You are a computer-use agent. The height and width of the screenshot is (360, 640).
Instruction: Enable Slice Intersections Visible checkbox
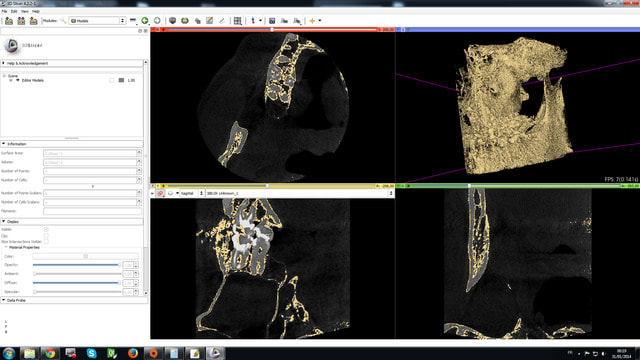point(46,242)
